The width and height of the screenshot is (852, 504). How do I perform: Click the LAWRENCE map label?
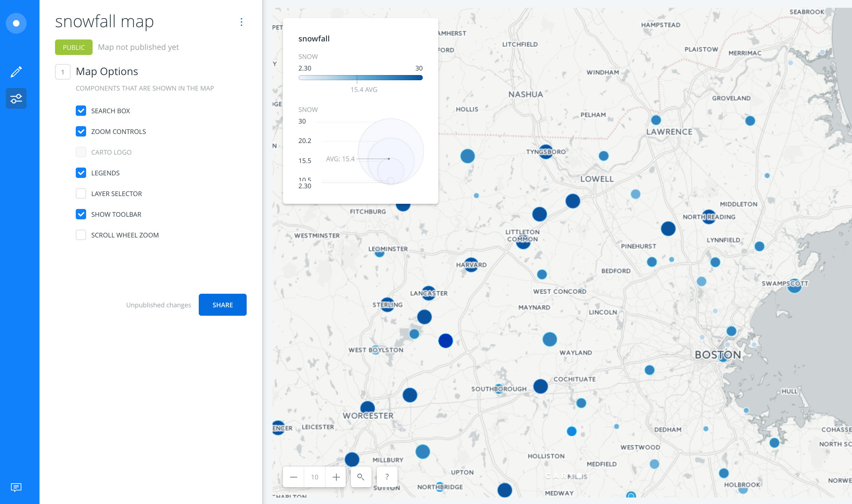(669, 132)
